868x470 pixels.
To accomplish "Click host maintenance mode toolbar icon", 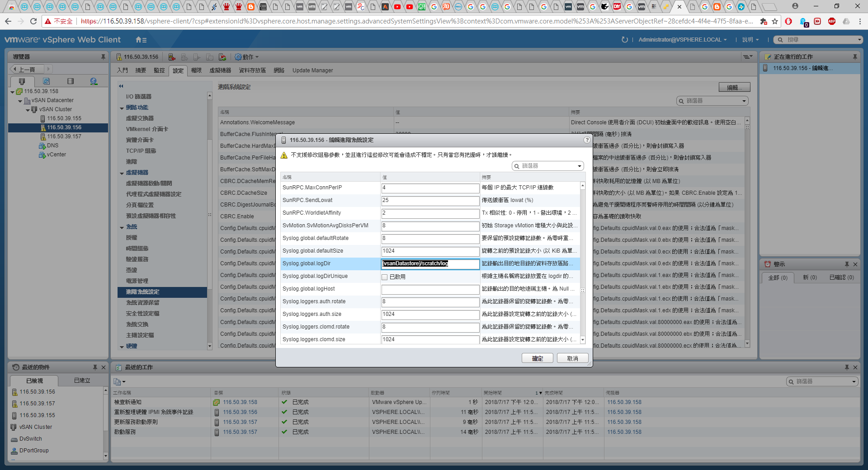I will 172,57.
